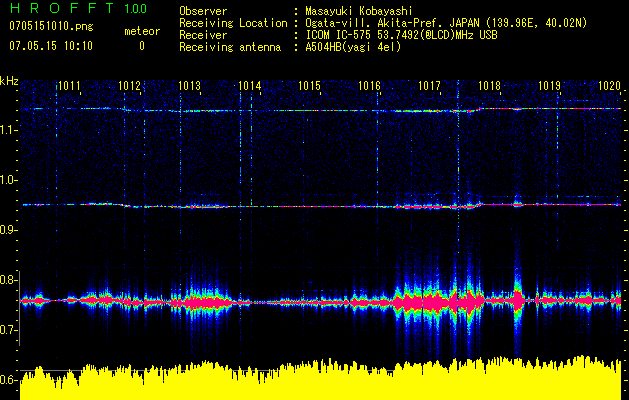Click the 1020 time marker
The image size is (629, 400).
610,87
